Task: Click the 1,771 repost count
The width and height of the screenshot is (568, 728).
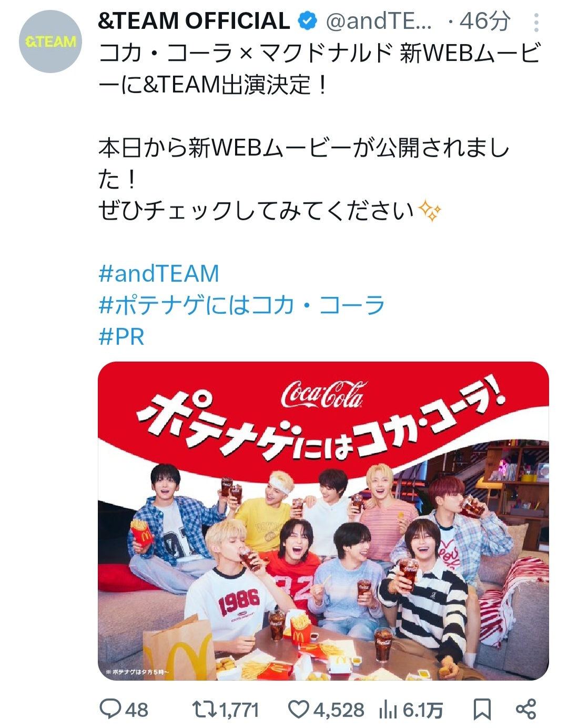Action: 240,710
